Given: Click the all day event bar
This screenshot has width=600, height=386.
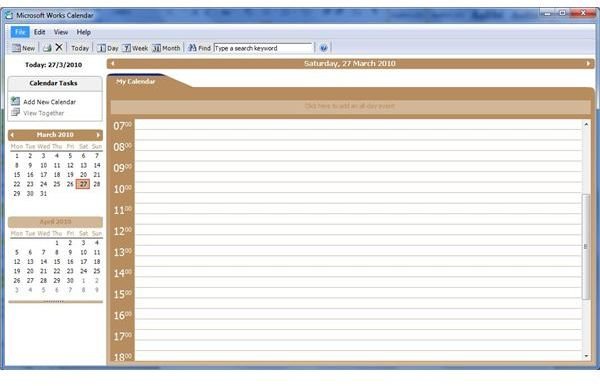Looking at the screenshot, I should click(x=350, y=106).
